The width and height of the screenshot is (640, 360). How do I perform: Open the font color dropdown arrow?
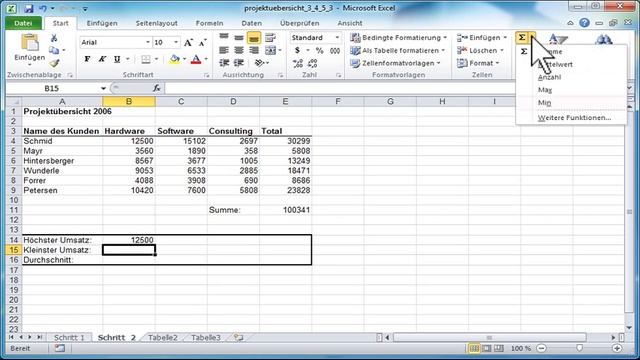tap(206, 59)
